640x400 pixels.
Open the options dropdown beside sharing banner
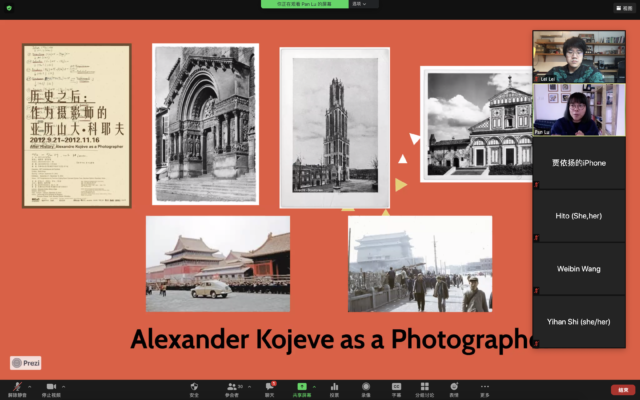click(359, 4)
